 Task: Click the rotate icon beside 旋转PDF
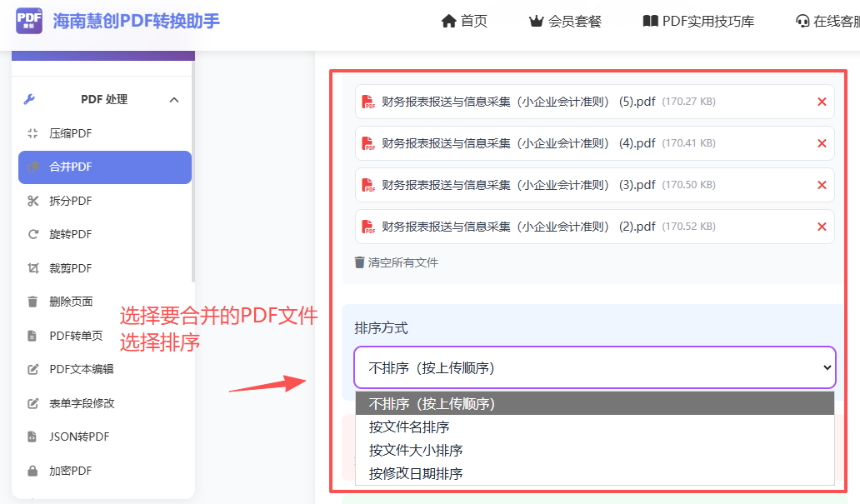click(32, 234)
